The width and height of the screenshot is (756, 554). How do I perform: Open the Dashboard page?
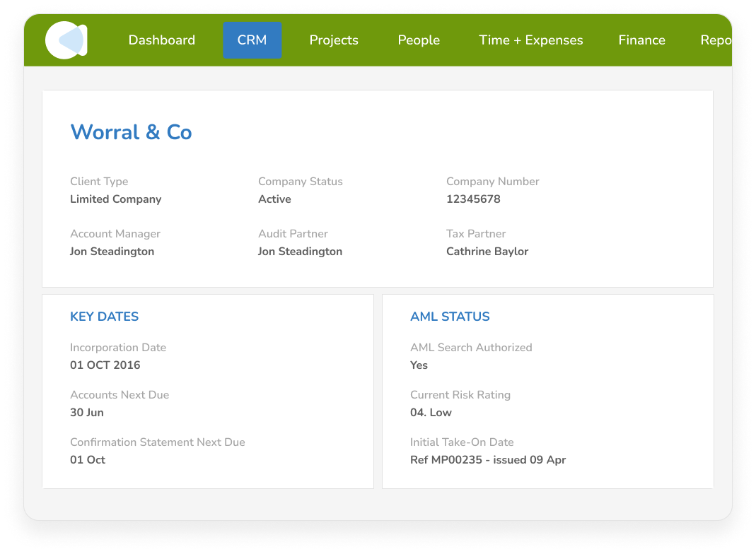click(161, 40)
